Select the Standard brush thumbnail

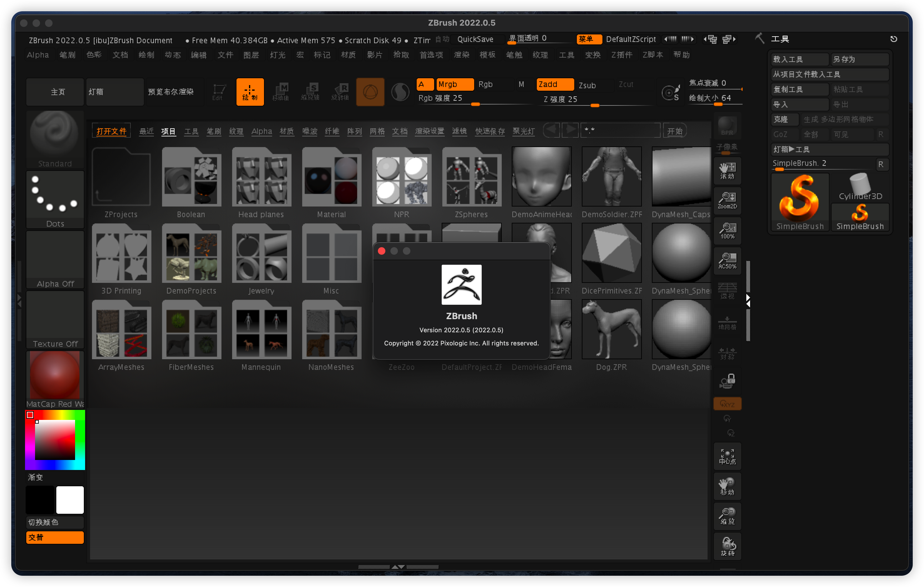tap(55, 139)
